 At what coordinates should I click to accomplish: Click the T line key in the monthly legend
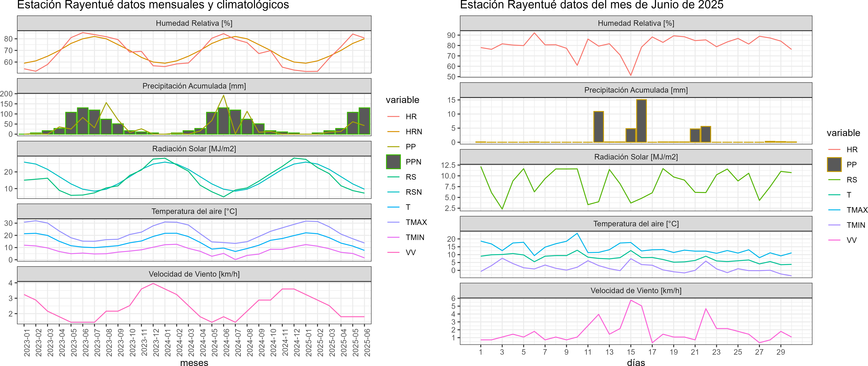pyautogui.click(x=393, y=207)
